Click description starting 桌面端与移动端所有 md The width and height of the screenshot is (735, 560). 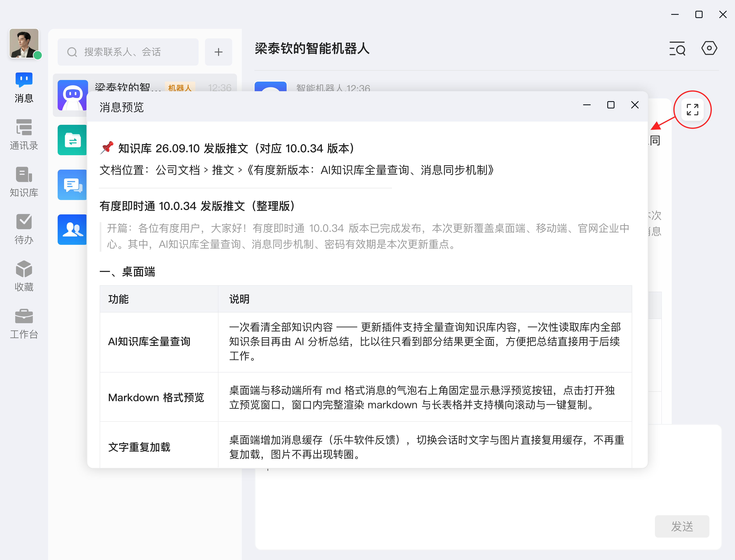[422, 398]
